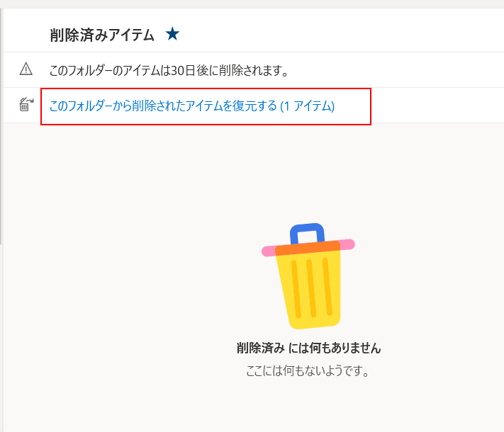Click the recover-deleted-items trash icon
This screenshot has width=504, height=432.
pyautogui.click(x=26, y=105)
